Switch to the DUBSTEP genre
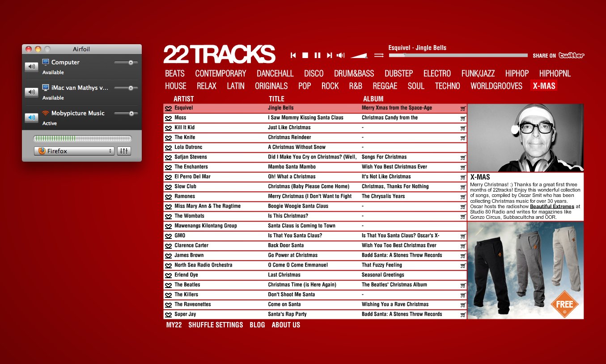 (398, 74)
